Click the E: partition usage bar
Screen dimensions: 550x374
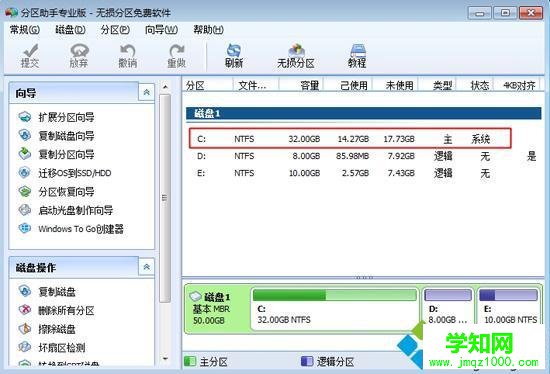(508, 295)
